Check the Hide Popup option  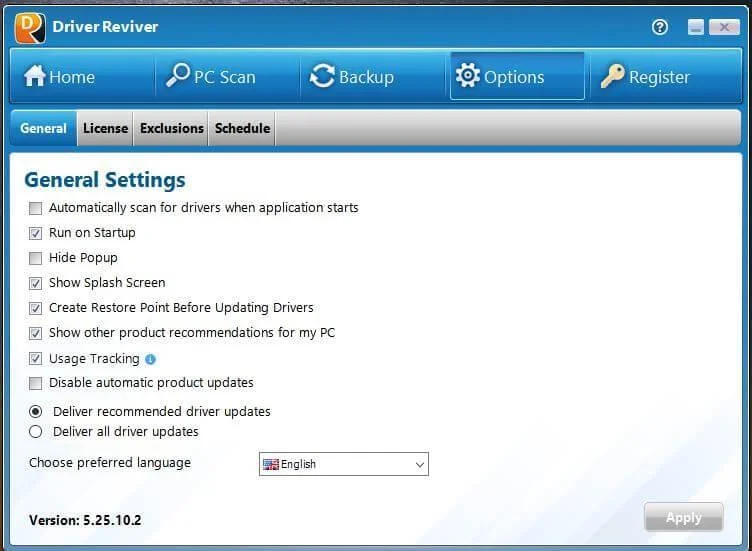[x=35, y=258]
